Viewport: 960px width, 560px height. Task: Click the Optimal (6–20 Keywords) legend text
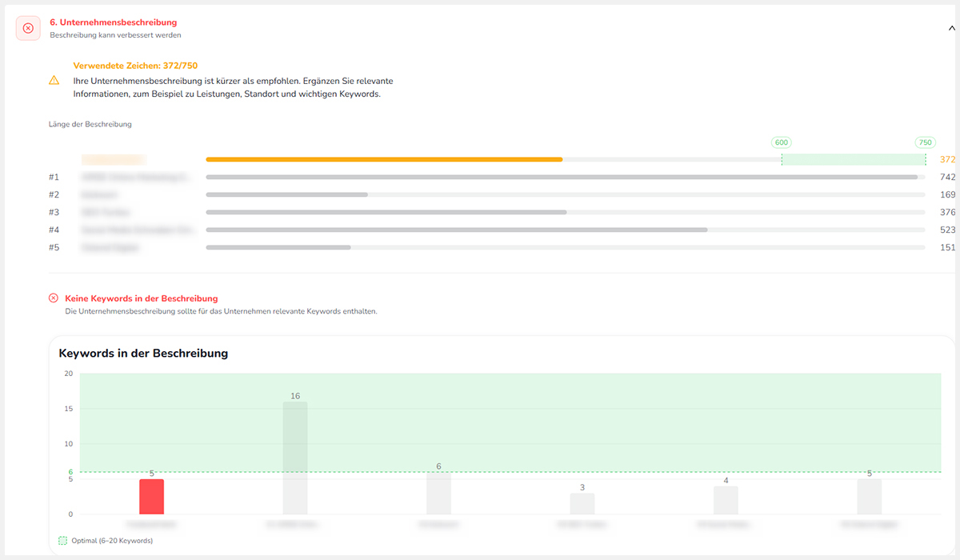tap(112, 541)
